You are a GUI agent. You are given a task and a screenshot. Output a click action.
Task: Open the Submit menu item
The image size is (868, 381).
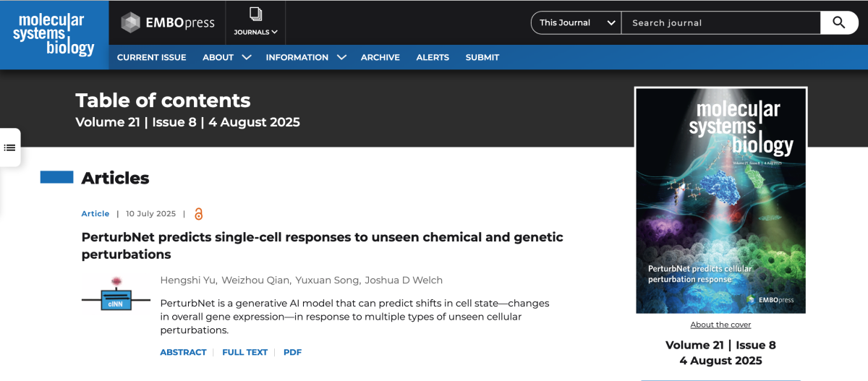click(482, 57)
